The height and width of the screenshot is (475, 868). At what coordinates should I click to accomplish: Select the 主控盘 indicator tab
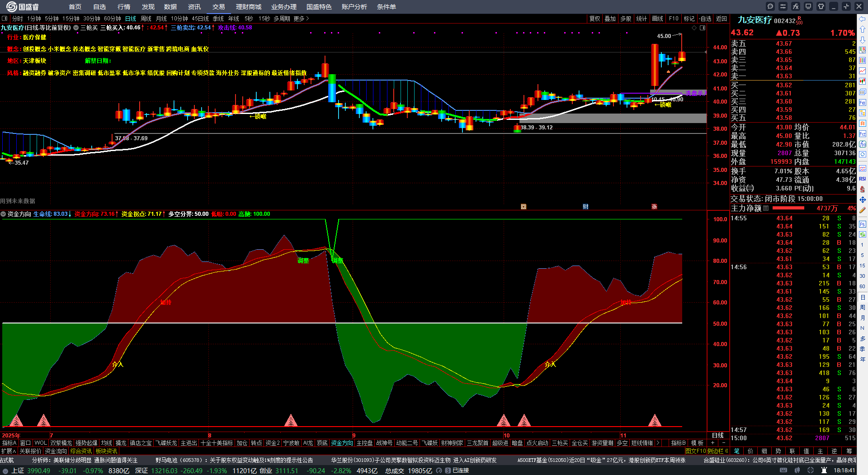click(x=364, y=443)
